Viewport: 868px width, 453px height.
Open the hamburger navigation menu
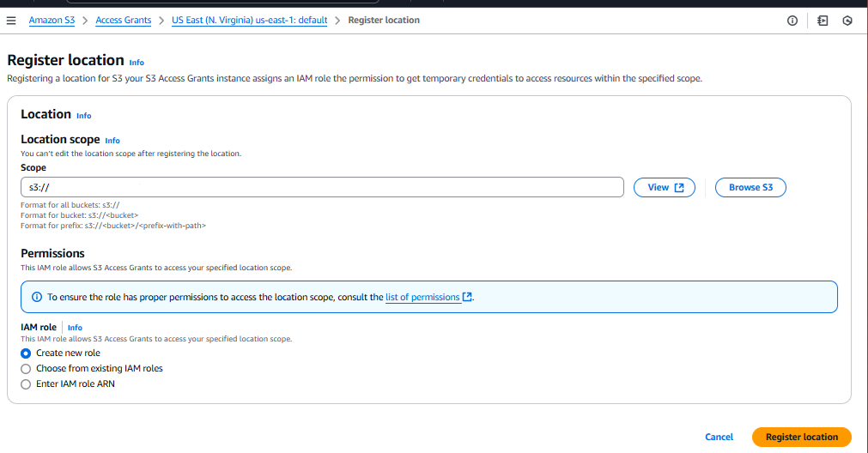pyautogui.click(x=11, y=20)
